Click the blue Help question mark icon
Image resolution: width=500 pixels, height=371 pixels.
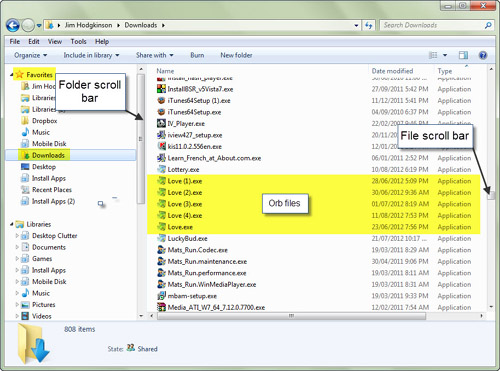pyautogui.click(x=483, y=55)
